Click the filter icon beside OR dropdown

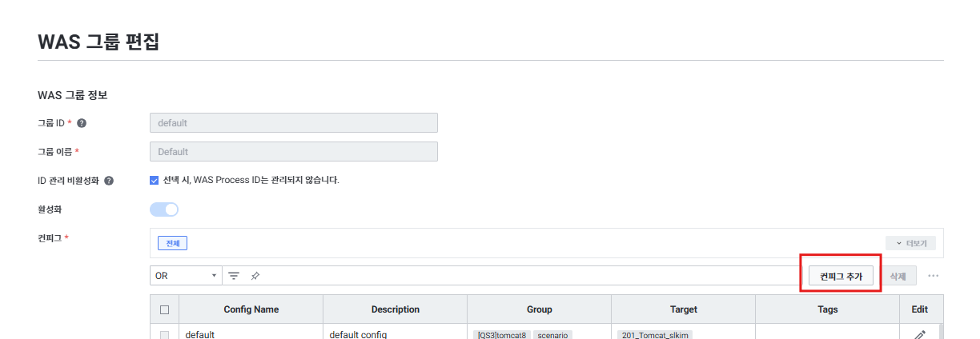pos(234,276)
